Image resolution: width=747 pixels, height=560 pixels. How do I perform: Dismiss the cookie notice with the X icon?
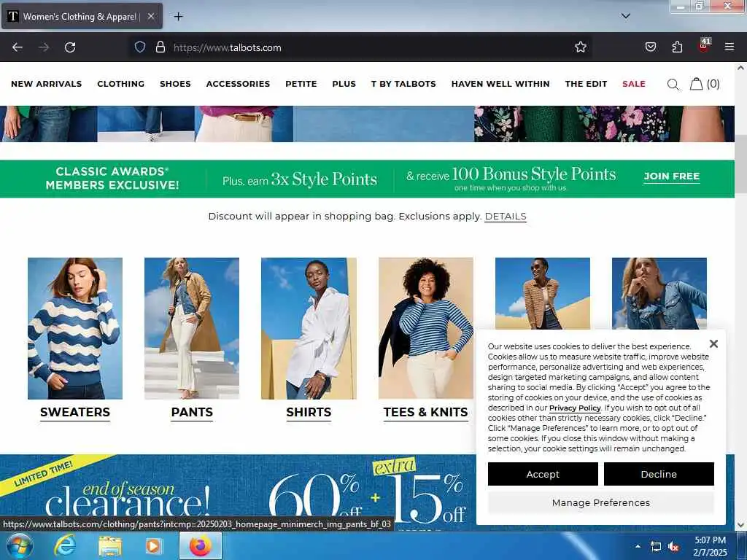pyautogui.click(x=713, y=344)
